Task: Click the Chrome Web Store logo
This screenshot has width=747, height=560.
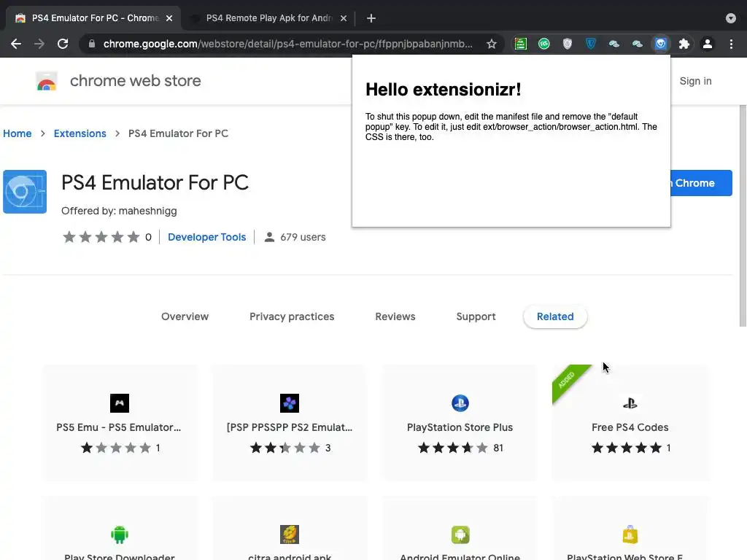Action: pyautogui.click(x=46, y=82)
